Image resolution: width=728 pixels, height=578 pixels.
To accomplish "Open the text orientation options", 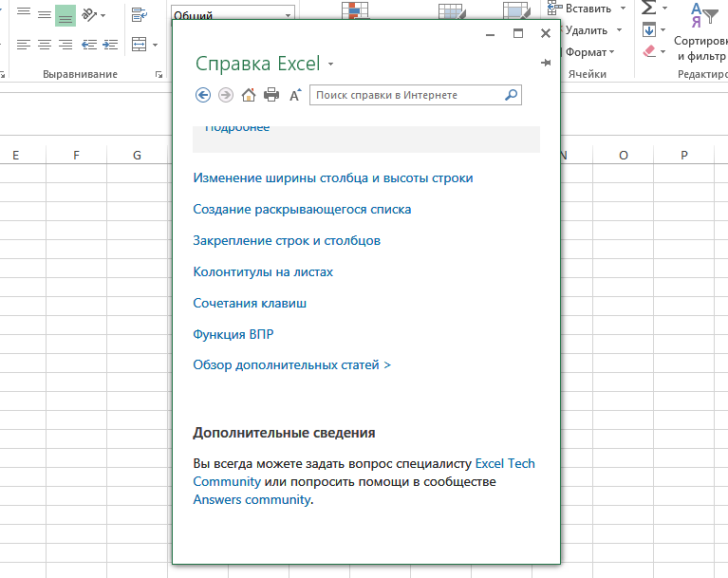I will tap(89, 15).
